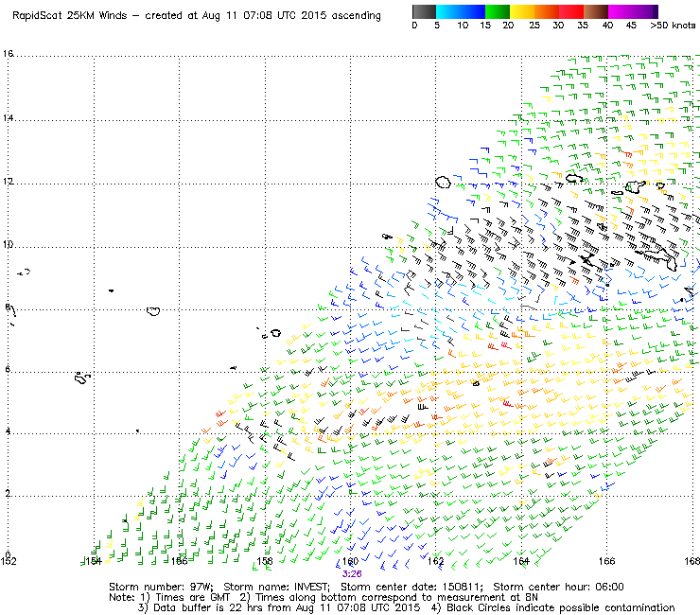Click the green 15-20 knots legend swatch
This screenshot has height=615, width=700.
(x=498, y=11)
